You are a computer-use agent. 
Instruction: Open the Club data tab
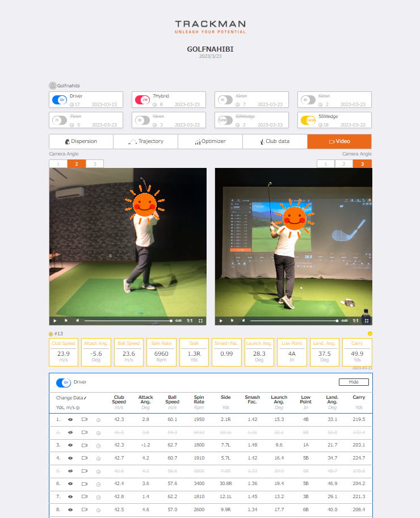(275, 141)
